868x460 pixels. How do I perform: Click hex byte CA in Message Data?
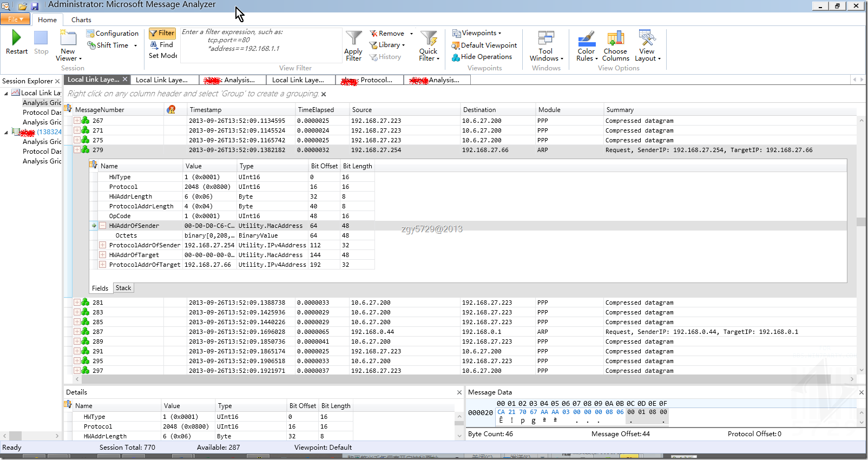point(501,412)
